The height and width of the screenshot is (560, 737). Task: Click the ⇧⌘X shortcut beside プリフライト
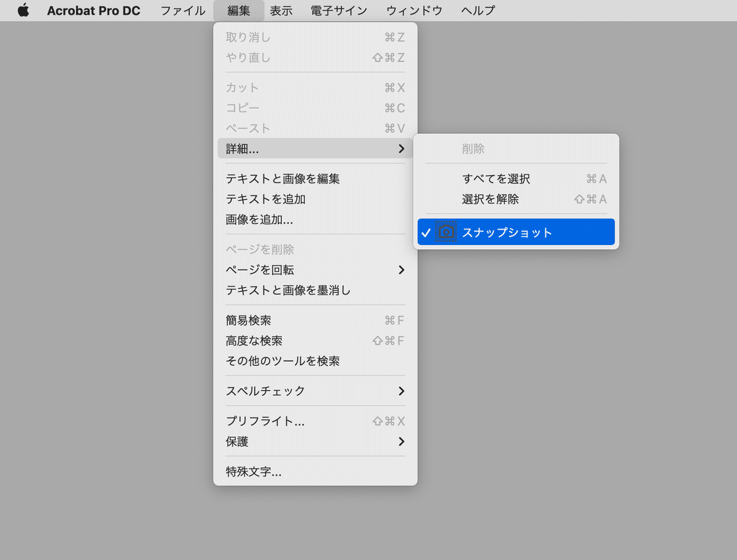(x=389, y=421)
